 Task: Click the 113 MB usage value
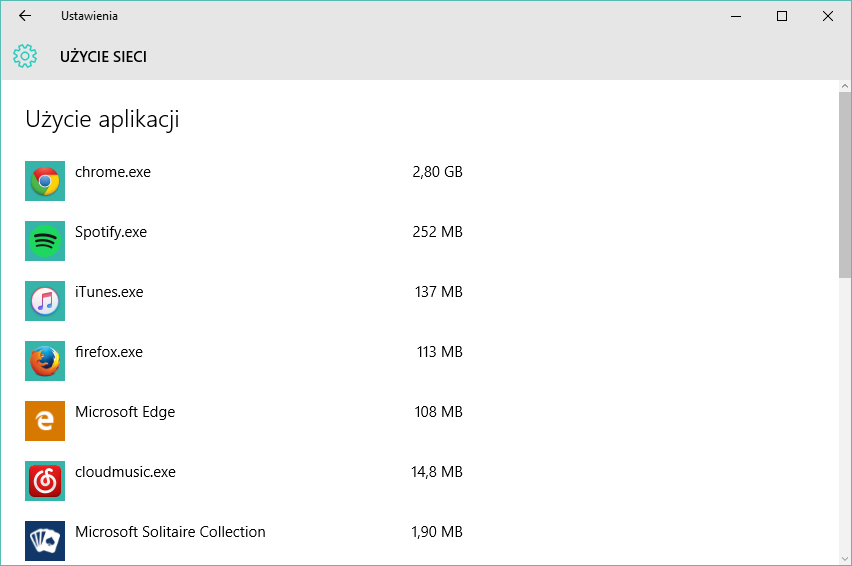(440, 352)
